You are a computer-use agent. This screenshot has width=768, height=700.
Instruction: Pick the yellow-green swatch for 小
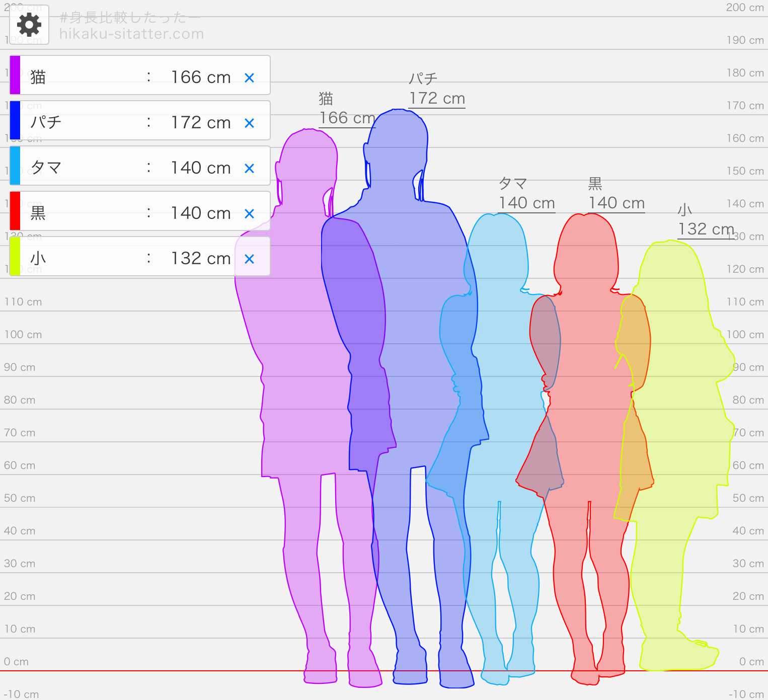[15, 256]
